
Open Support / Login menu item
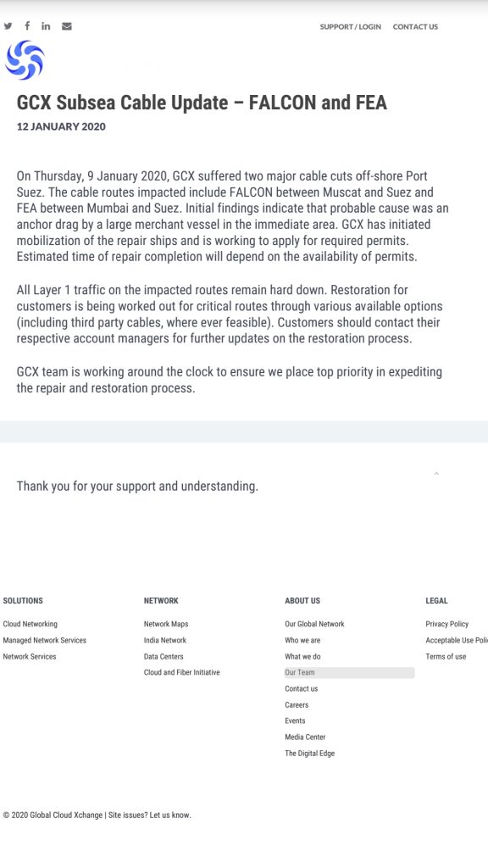pyautogui.click(x=350, y=26)
